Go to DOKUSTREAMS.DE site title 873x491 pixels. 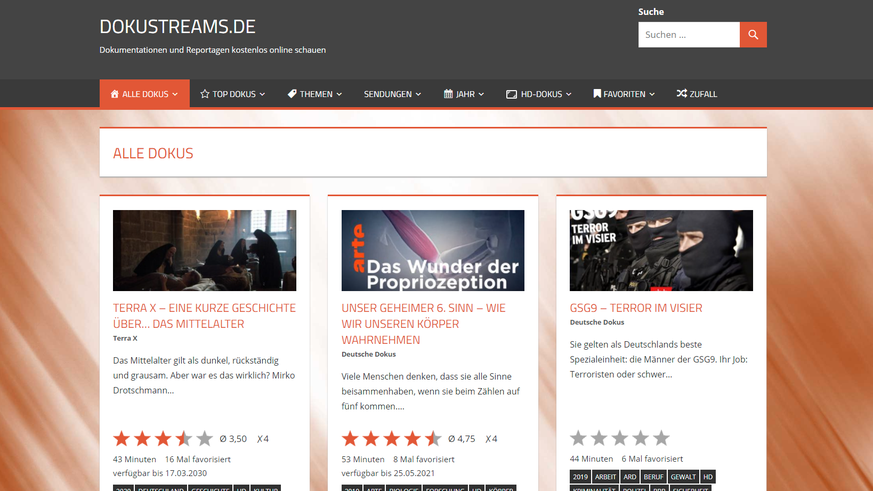tap(177, 26)
